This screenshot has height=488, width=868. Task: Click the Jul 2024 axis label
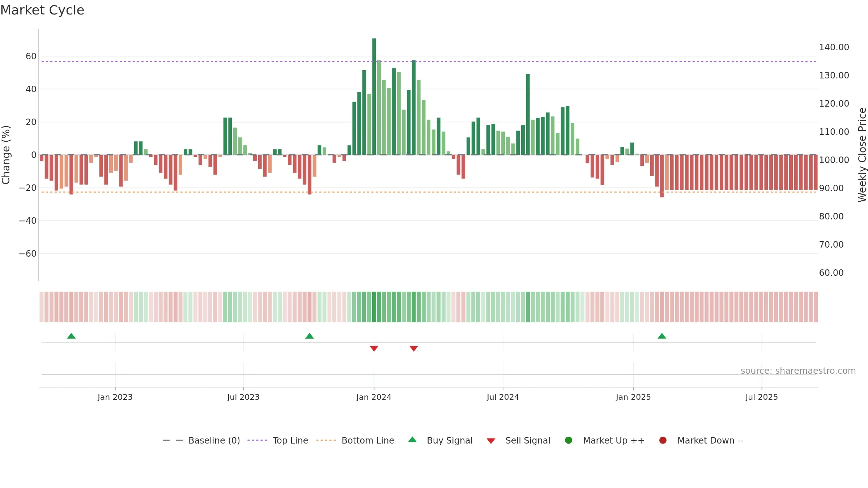point(503,397)
